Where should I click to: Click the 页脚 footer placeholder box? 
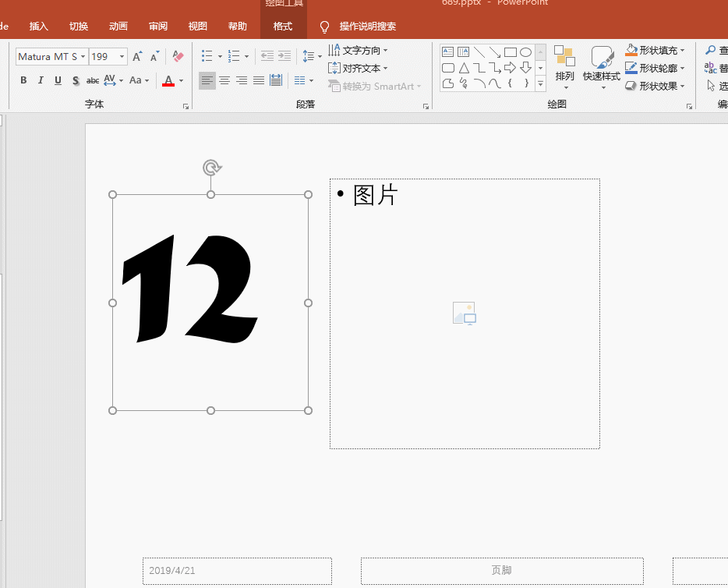[502, 571]
